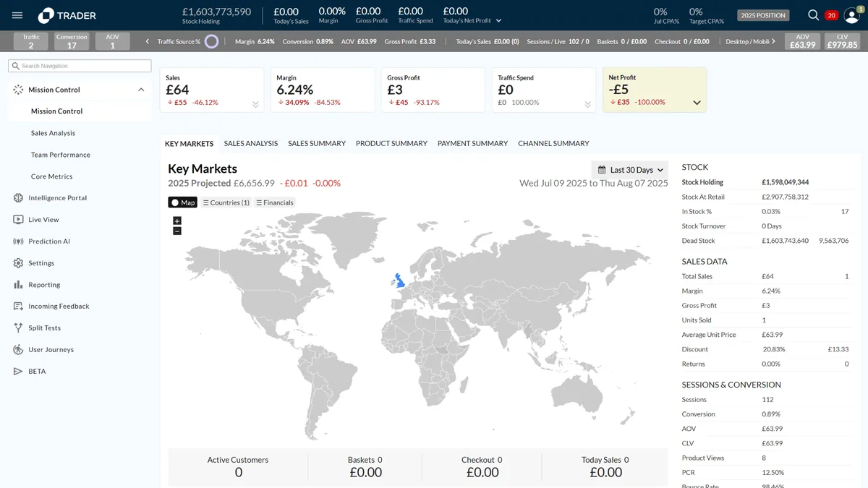Open the user profile avatar icon
The image size is (868, 488).
851,16
